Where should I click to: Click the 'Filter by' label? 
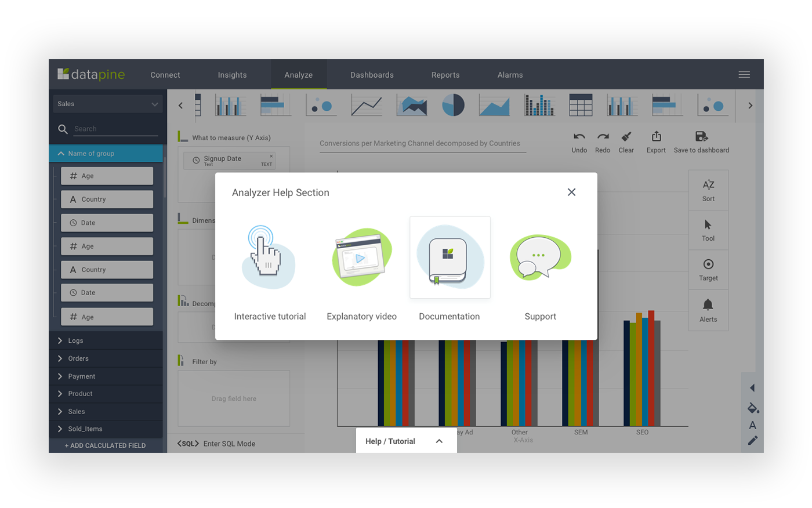(204, 362)
